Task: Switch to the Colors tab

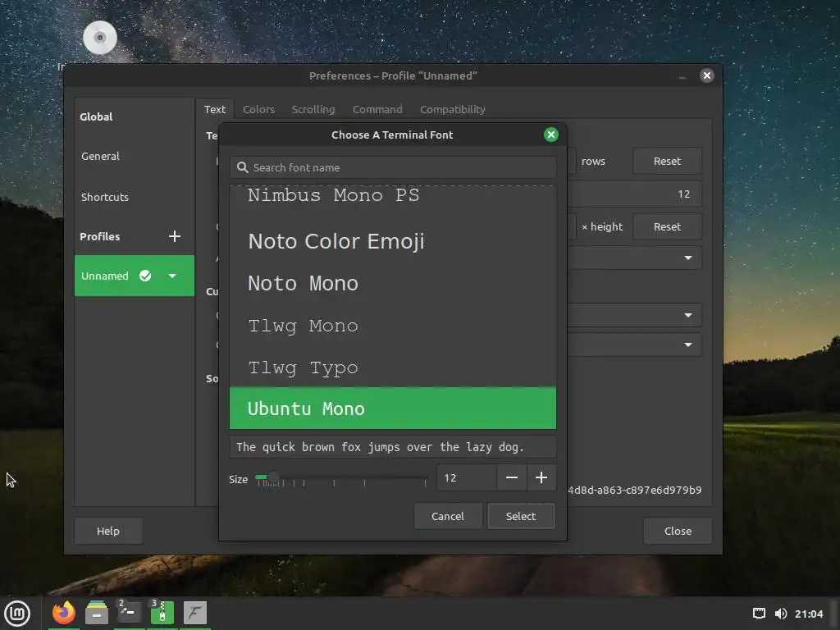Action: tap(258, 109)
